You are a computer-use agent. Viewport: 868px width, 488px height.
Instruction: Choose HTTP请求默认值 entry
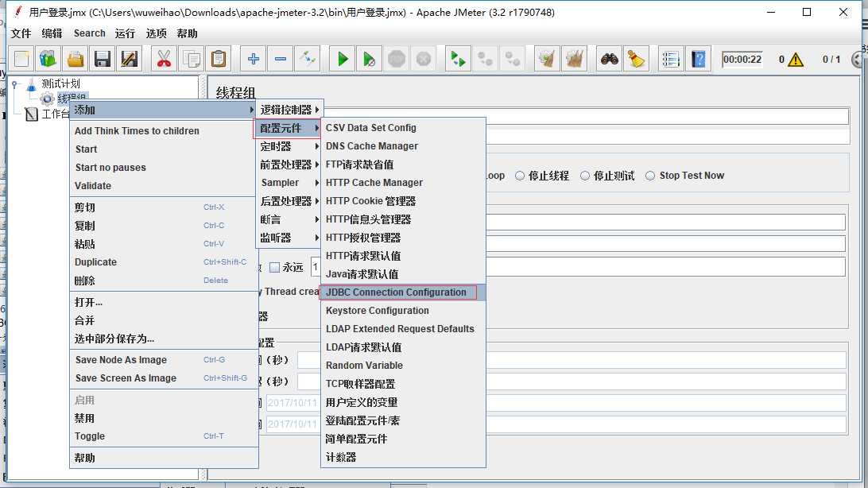(403, 256)
